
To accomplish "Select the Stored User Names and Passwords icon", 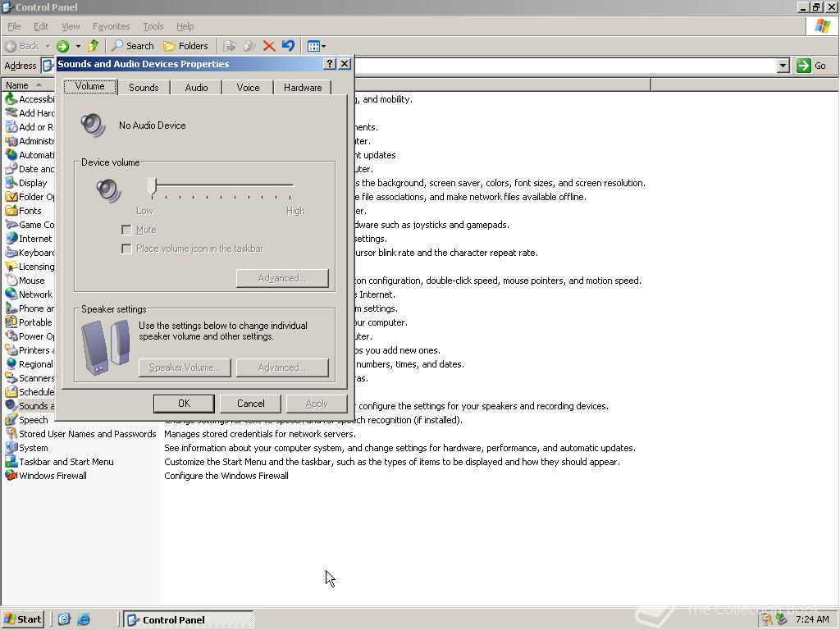I will pos(11,434).
